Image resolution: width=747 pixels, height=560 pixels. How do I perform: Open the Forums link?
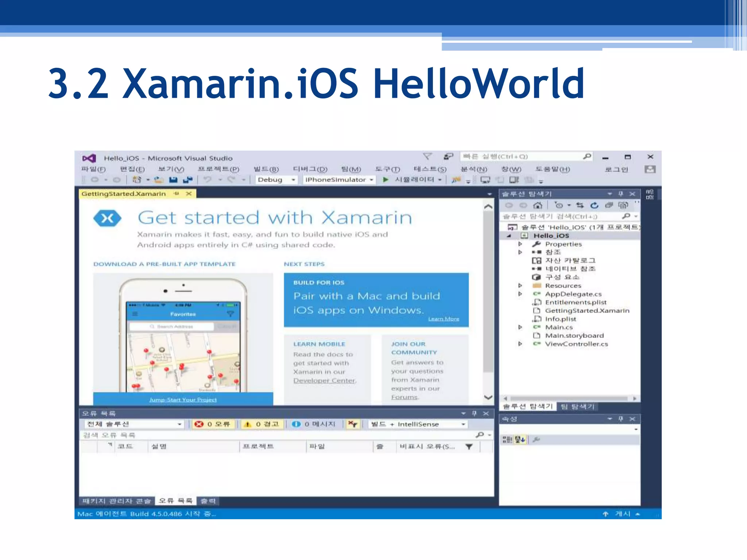[405, 397]
